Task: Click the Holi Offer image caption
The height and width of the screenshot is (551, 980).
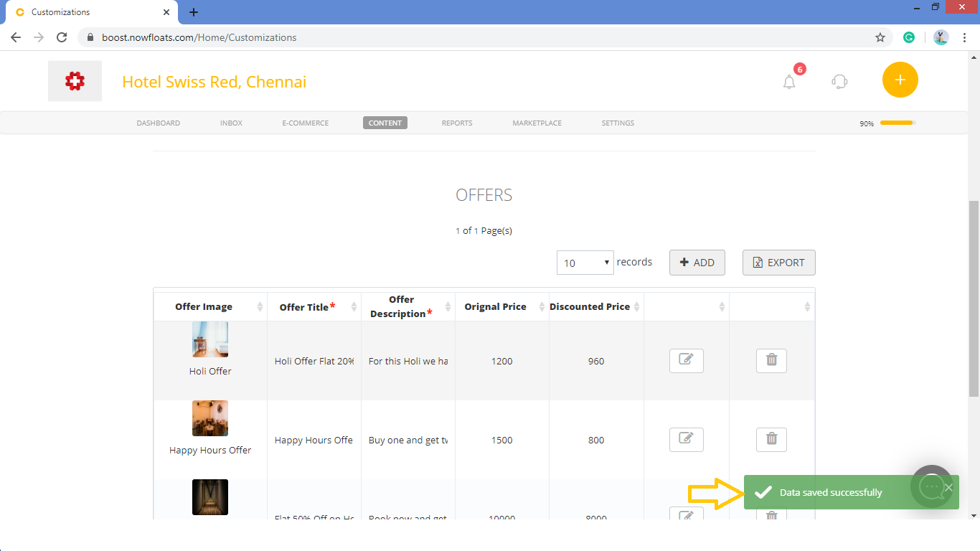Action: 210,371
